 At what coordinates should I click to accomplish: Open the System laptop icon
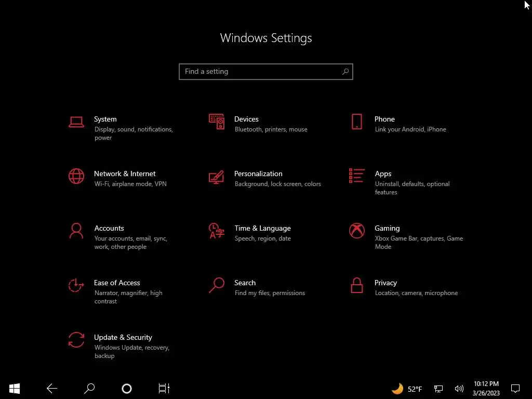[x=76, y=122]
